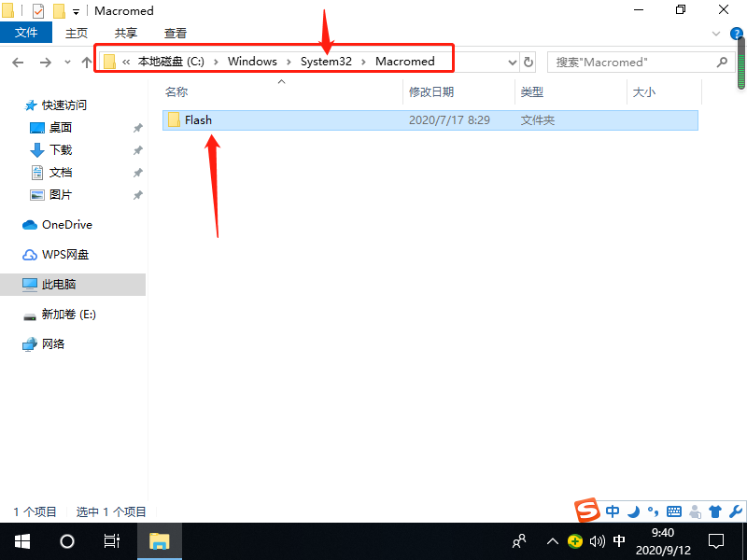The height and width of the screenshot is (560, 747).
Task: Switch to the 查看 ribbon tab
Action: point(176,33)
